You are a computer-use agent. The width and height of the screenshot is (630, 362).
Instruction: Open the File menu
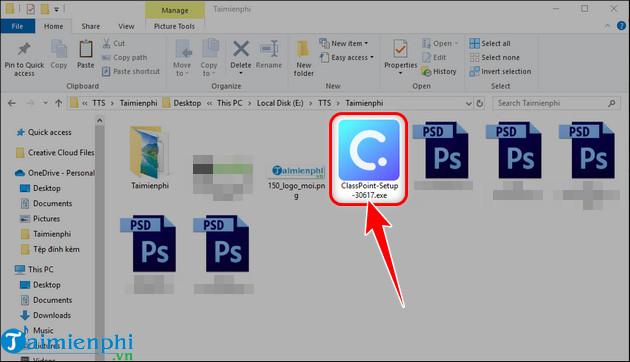coord(17,26)
